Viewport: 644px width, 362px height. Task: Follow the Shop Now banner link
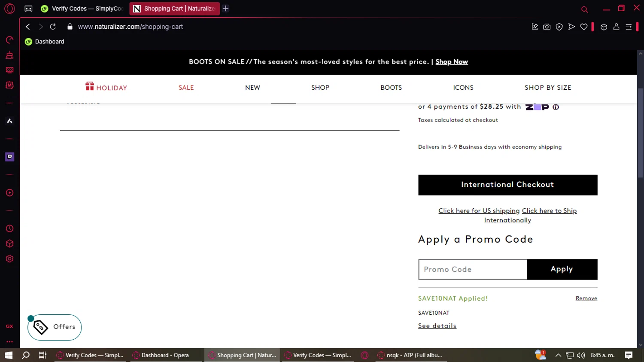[452, 62]
